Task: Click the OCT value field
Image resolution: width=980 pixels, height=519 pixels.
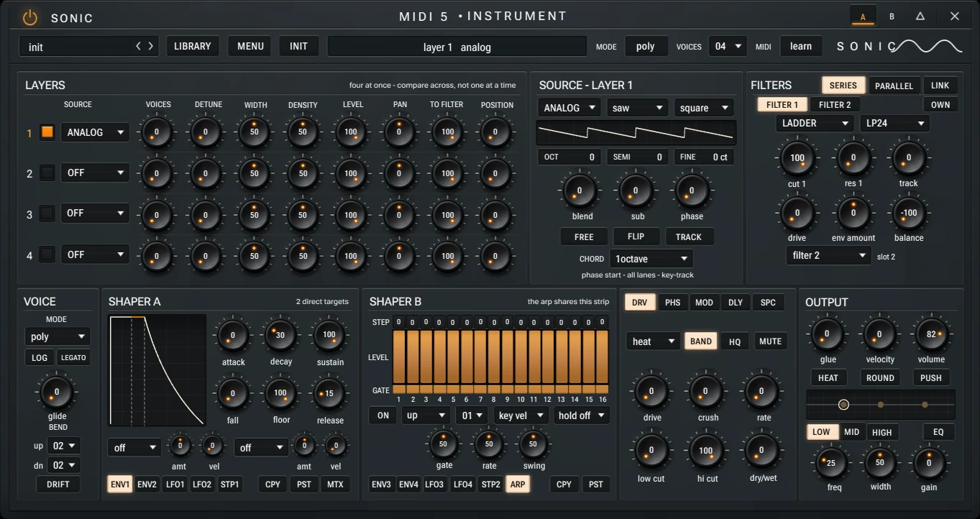Action: pos(569,157)
